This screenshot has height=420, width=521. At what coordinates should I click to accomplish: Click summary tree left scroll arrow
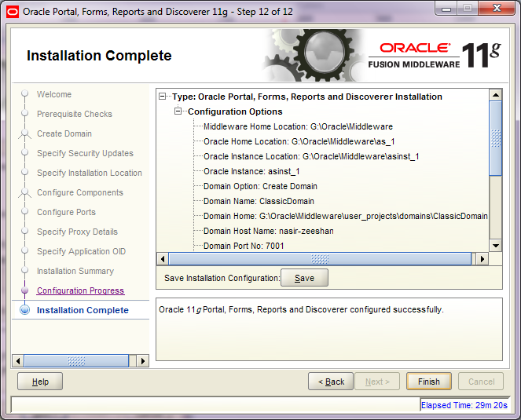pos(163,259)
